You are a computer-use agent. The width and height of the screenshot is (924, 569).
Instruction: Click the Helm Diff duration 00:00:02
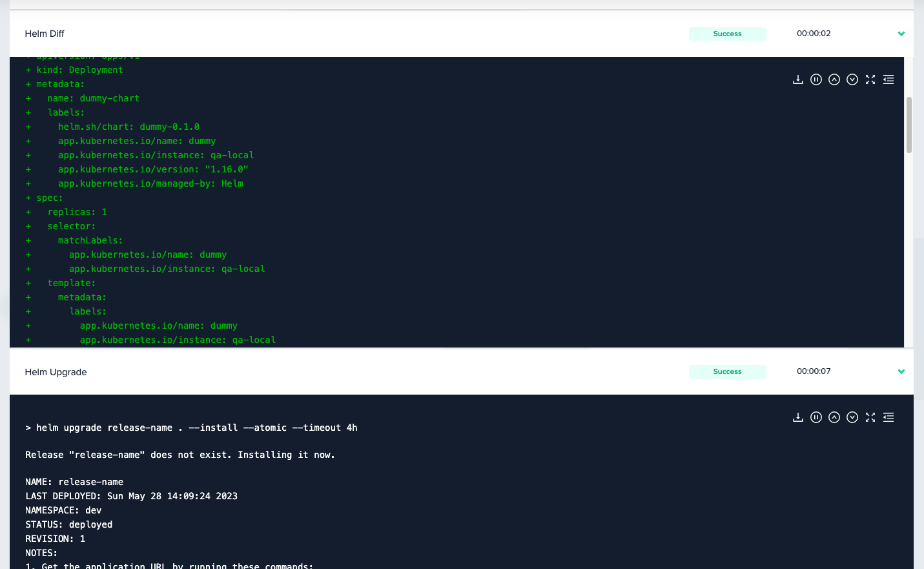pos(814,34)
